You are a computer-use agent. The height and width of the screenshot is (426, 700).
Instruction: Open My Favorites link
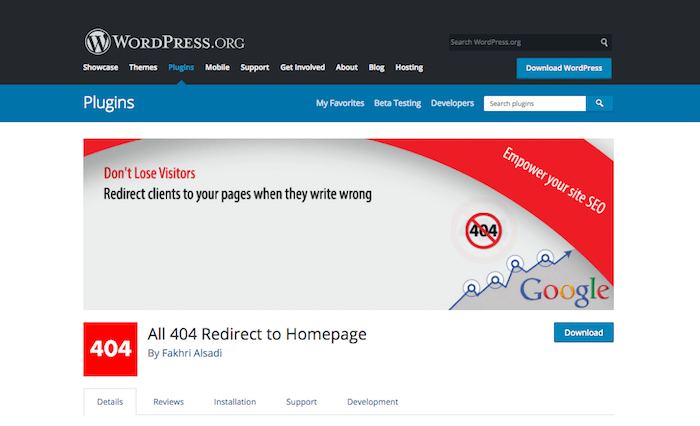339,103
